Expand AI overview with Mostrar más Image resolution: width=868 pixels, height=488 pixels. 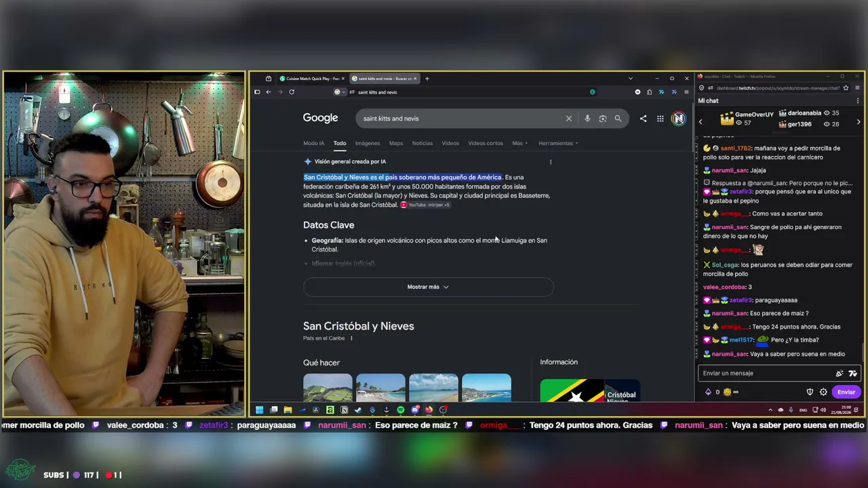tap(429, 287)
